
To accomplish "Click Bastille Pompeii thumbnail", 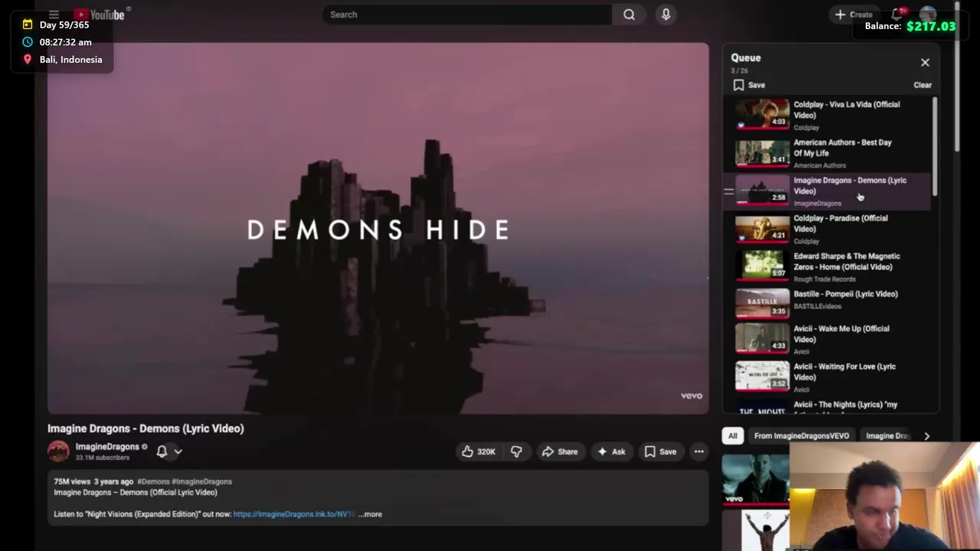I will click(762, 303).
